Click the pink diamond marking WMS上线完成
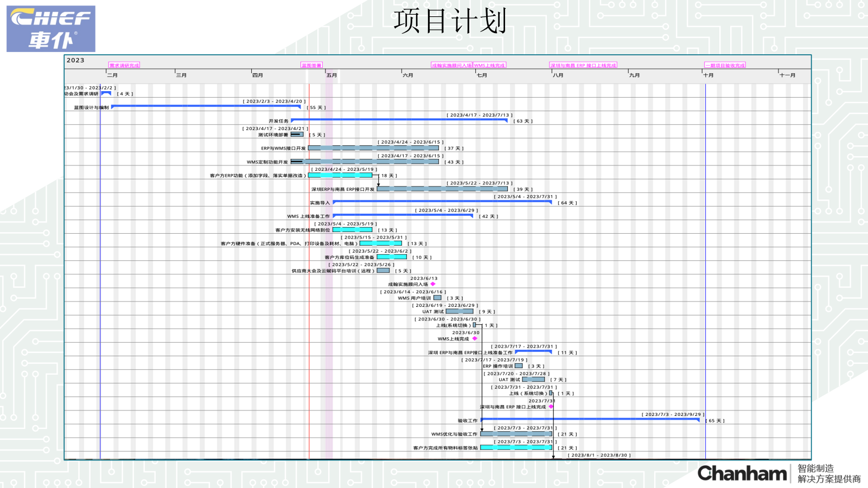 tap(475, 338)
